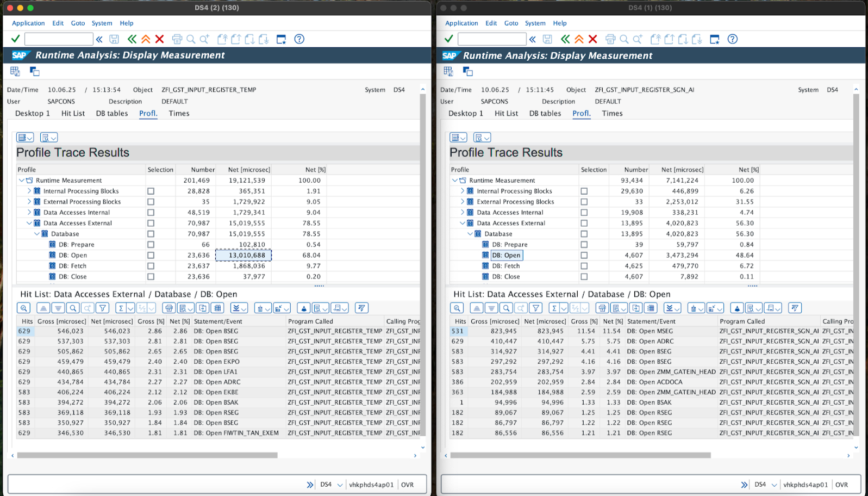
Task: Click left window horizontal scrollbar thumb
Action: [147, 455]
